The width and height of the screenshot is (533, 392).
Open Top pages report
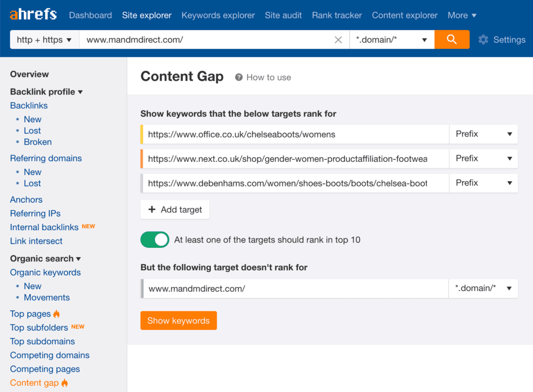[30, 314]
